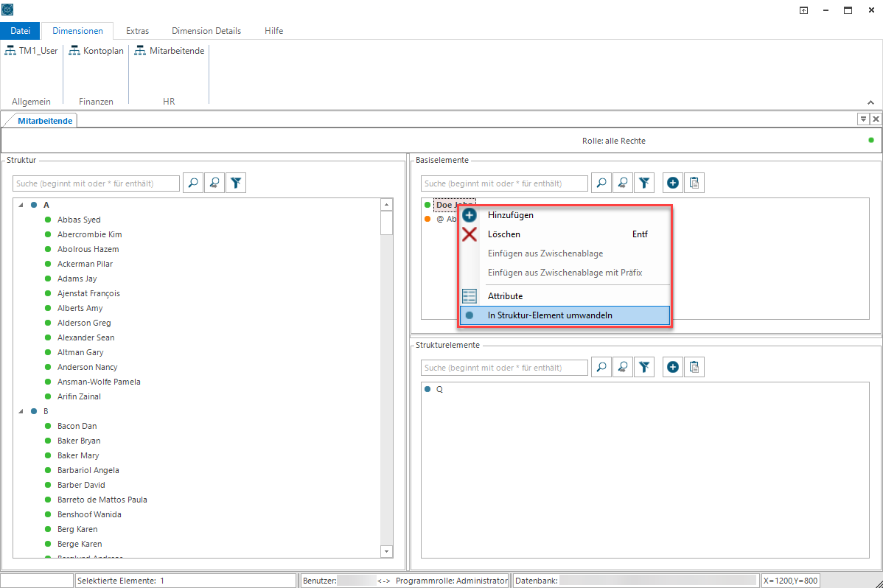Select Benshoof Wanida in the tree
Screen dimensions: 883x588
tap(89, 514)
